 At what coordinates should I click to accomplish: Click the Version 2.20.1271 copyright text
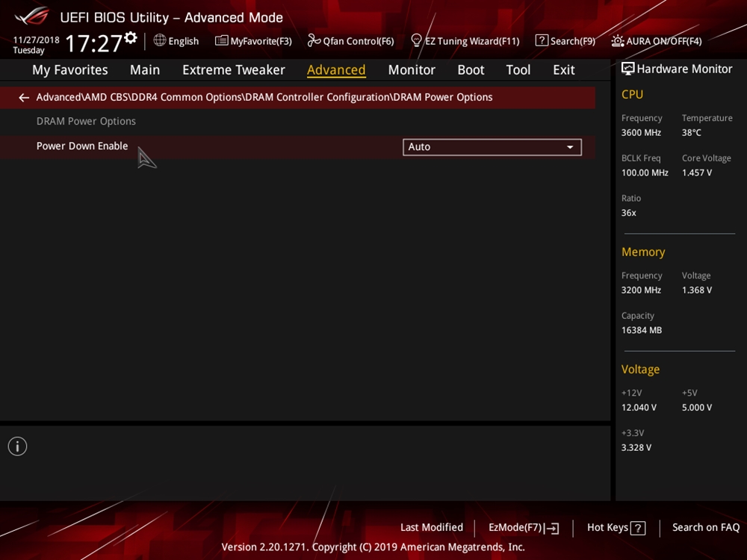tap(373, 547)
